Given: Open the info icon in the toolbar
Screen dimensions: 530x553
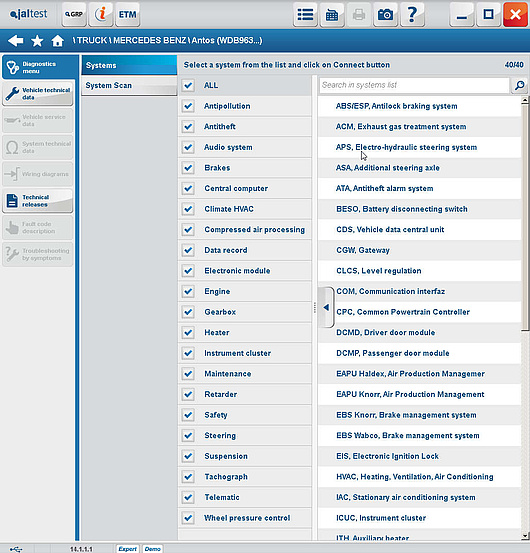Looking at the screenshot, I should coord(101,14).
